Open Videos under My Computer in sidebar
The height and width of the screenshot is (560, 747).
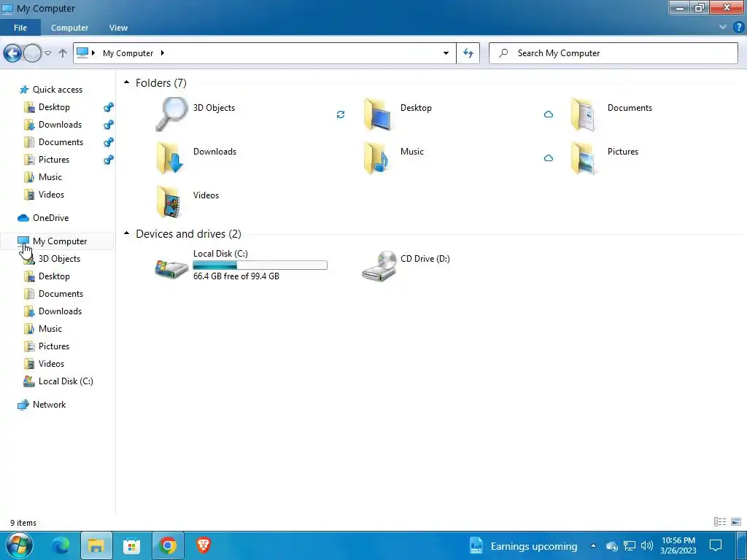click(51, 363)
